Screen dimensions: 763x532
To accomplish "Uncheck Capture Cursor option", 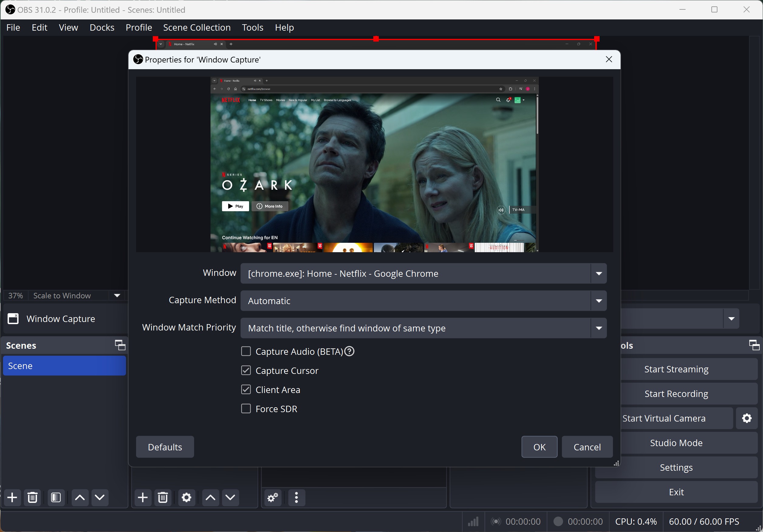I will pyautogui.click(x=246, y=370).
